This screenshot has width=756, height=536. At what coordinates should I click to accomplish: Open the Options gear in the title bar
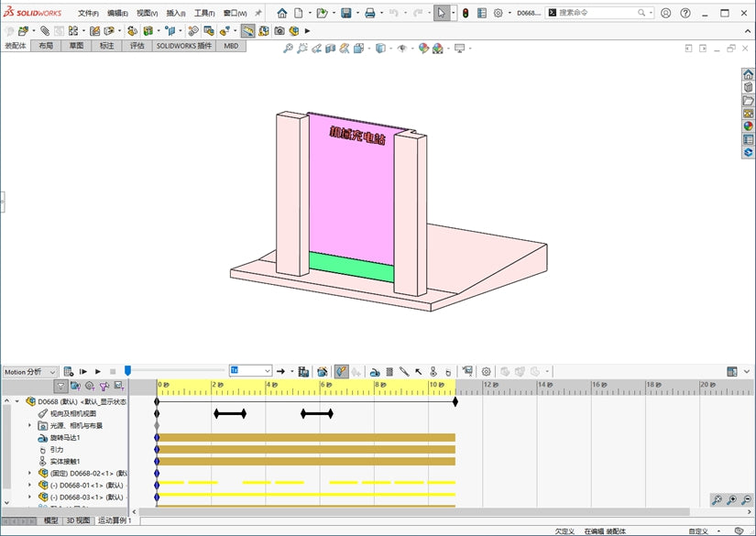[x=499, y=13]
